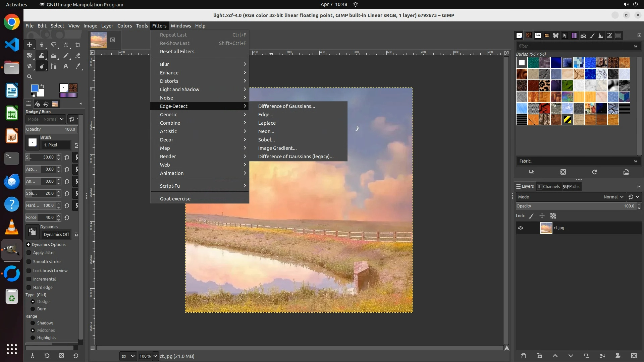This screenshot has height=362, width=644.
Task: Select the Burn radio button
Action: coord(33,309)
